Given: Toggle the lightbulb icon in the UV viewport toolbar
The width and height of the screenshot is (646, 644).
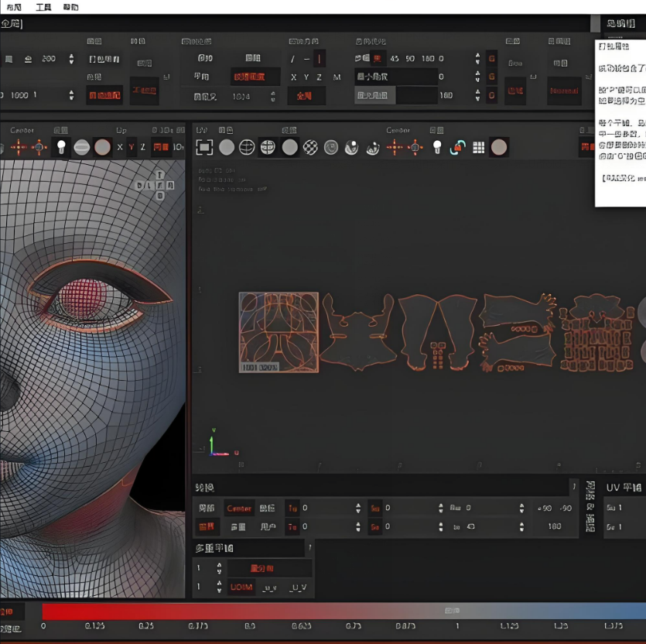Looking at the screenshot, I should click(437, 147).
